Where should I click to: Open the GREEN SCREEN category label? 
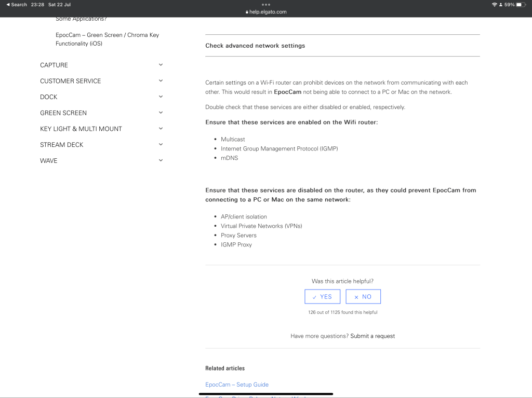[x=63, y=113]
